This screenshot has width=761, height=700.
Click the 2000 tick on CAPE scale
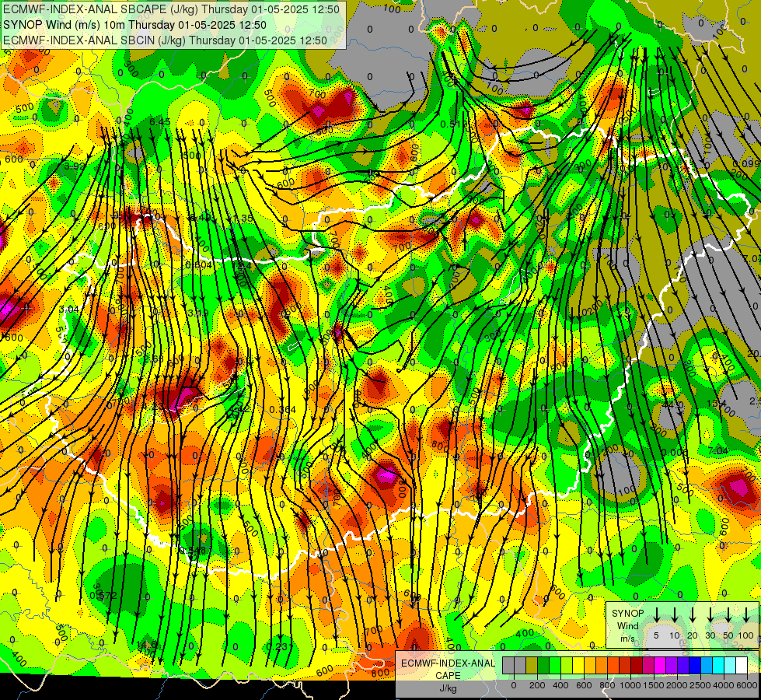point(677,685)
